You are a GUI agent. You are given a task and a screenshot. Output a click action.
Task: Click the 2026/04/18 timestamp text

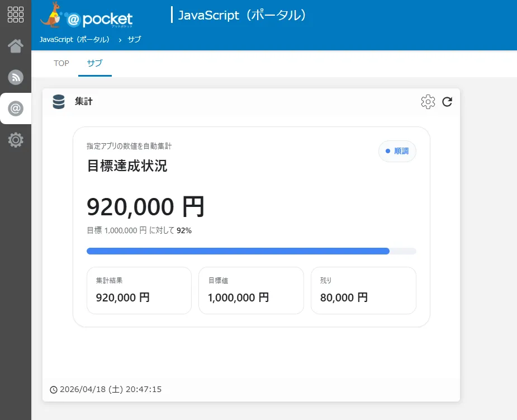pos(111,389)
